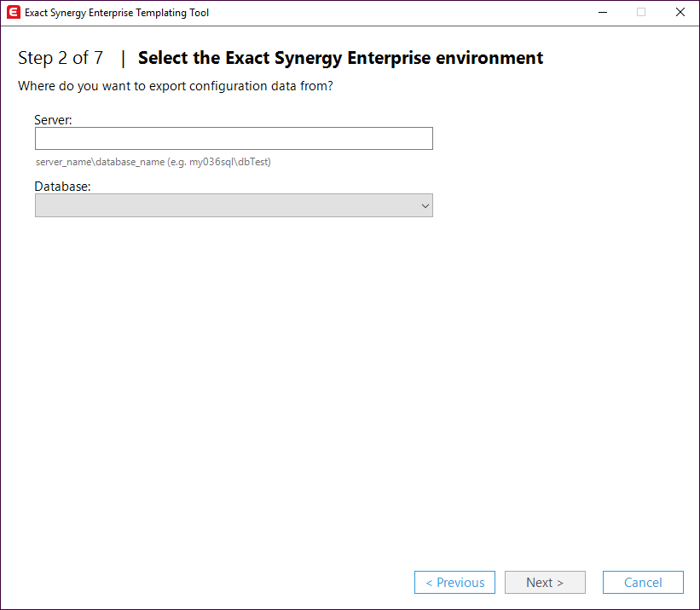This screenshot has height=610, width=700.
Task: Minimize the Templating Tool window
Action: tap(603, 13)
